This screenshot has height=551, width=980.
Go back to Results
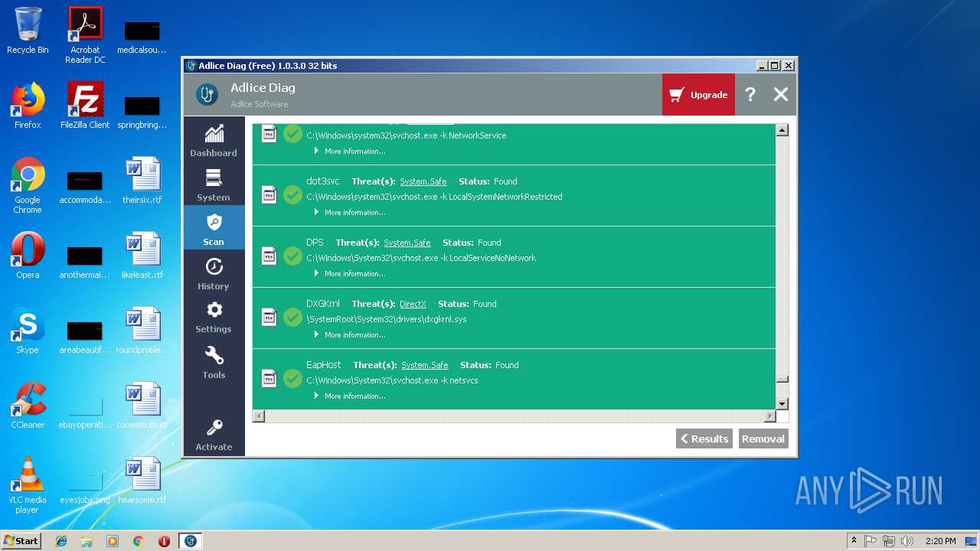coord(704,439)
